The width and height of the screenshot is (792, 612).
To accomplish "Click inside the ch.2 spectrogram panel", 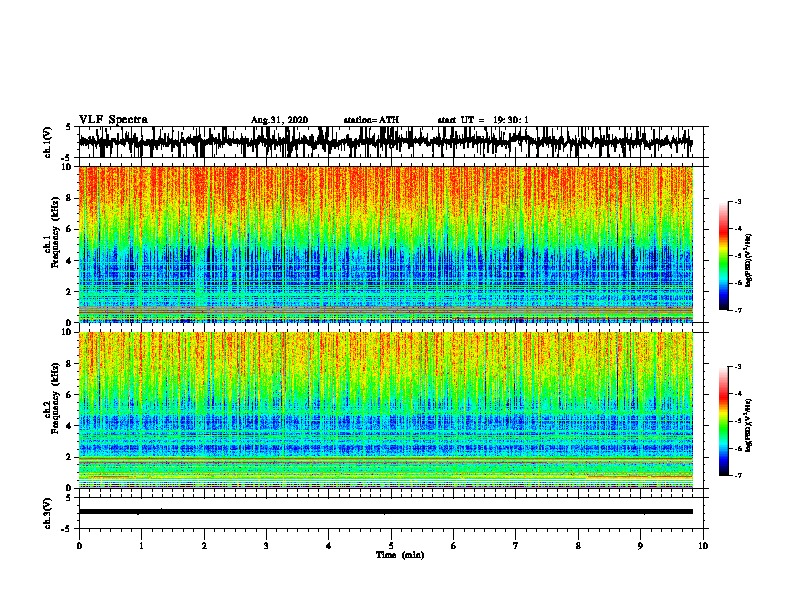I will click(x=386, y=410).
